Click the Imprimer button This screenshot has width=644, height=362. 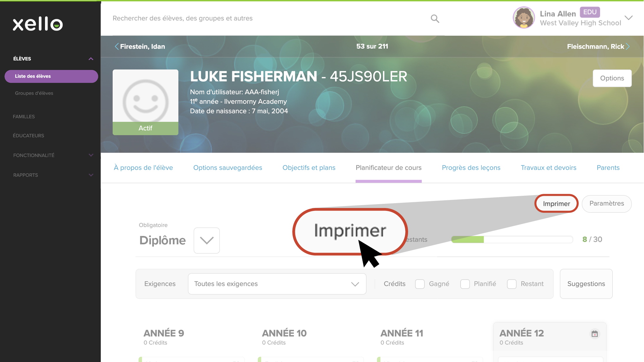[556, 204]
